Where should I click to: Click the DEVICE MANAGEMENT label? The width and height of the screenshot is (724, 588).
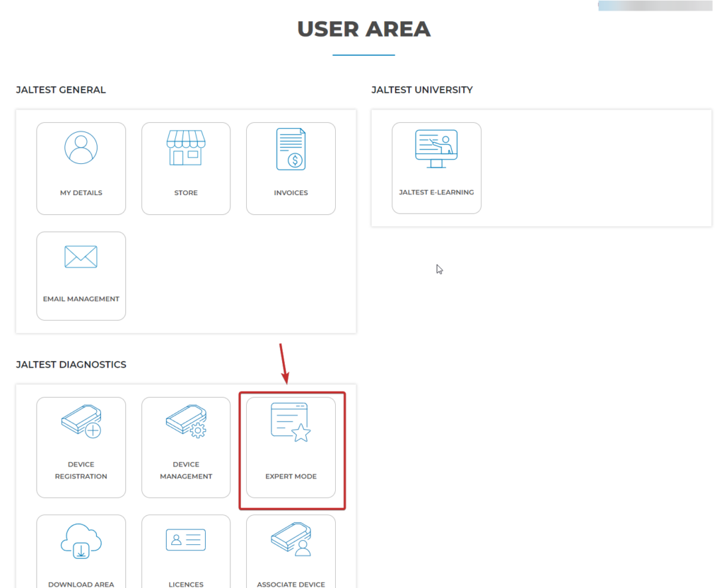(186, 470)
